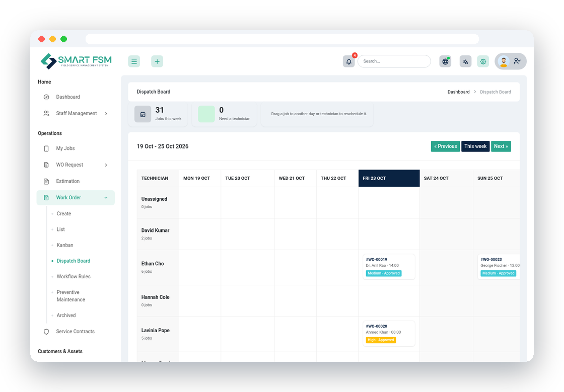Open the notifications bell icon
The image size is (564, 392).
[348, 61]
